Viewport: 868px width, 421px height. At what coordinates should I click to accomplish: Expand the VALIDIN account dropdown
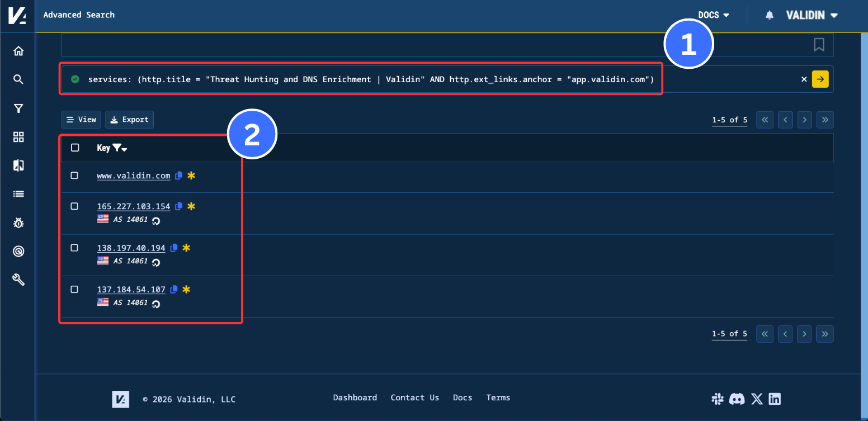pos(812,15)
